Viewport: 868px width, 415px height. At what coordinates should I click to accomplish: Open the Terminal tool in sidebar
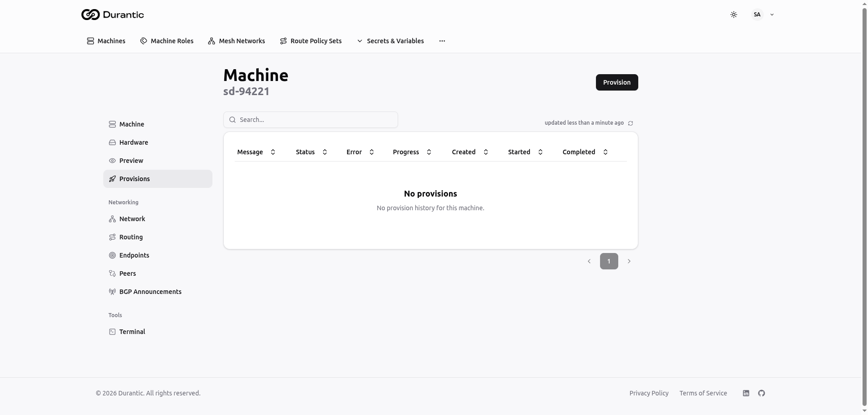pos(132,332)
